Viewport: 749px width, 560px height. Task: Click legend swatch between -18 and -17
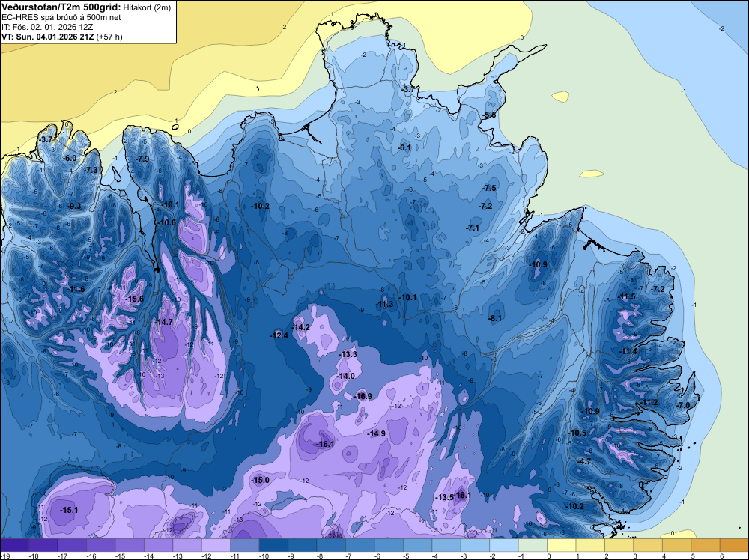tap(43, 545)
